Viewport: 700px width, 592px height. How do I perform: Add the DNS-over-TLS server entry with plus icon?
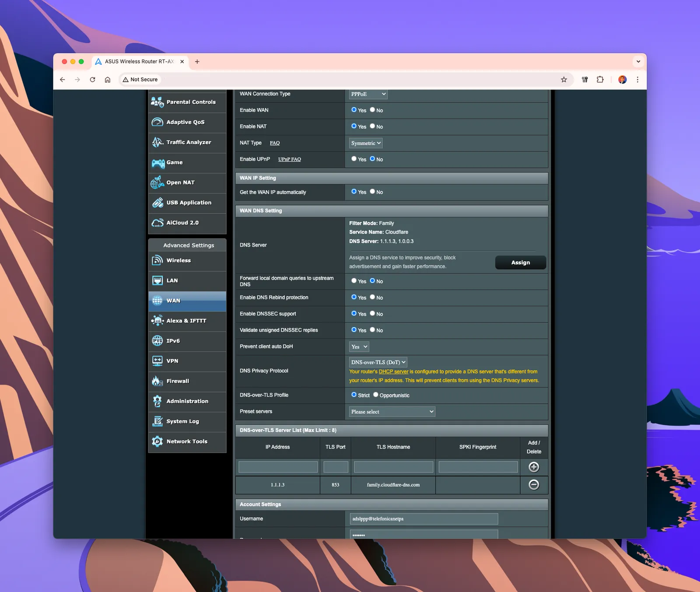[x=534, y=467]
